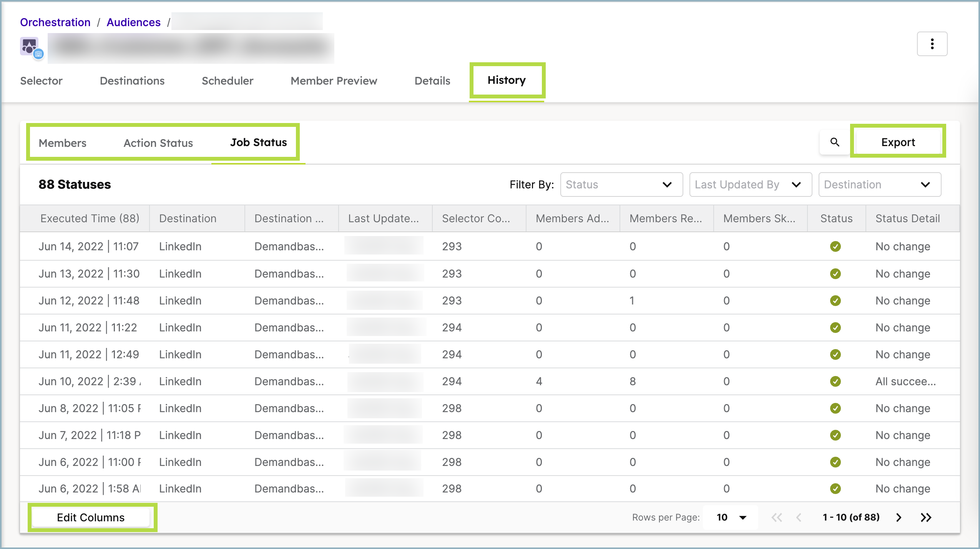Click the first page double arrow
980x549 pixels.
click(777, 517)
